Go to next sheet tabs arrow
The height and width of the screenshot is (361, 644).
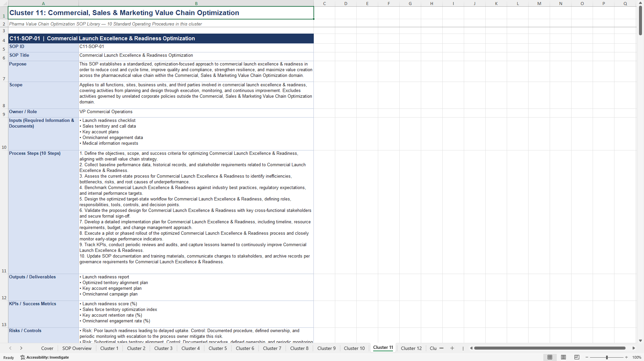coord(21,348)
